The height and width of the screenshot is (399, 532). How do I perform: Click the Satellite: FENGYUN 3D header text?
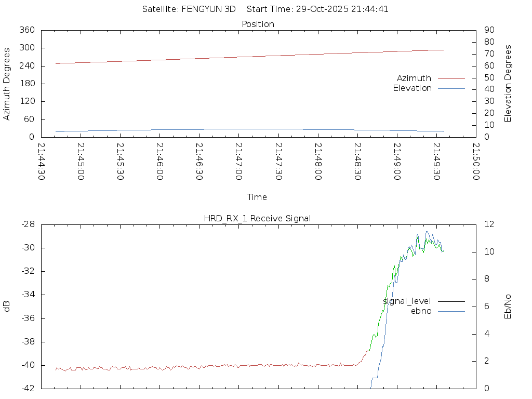[189, 9]
